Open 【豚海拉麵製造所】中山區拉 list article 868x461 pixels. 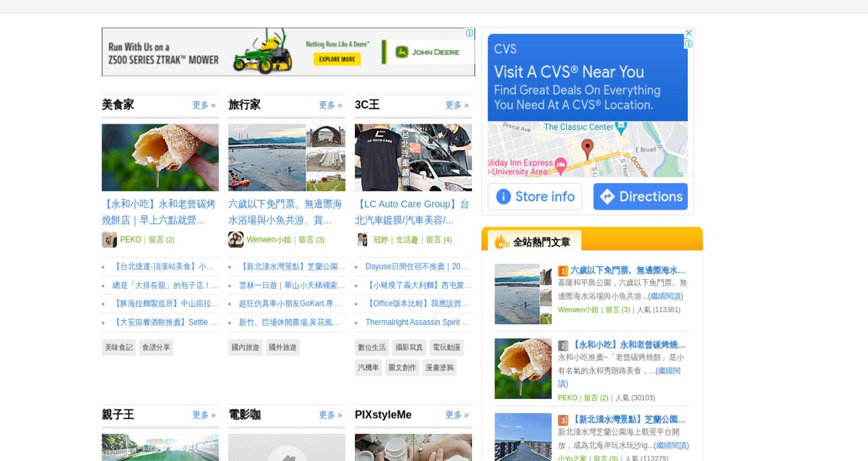coord(165,303)
